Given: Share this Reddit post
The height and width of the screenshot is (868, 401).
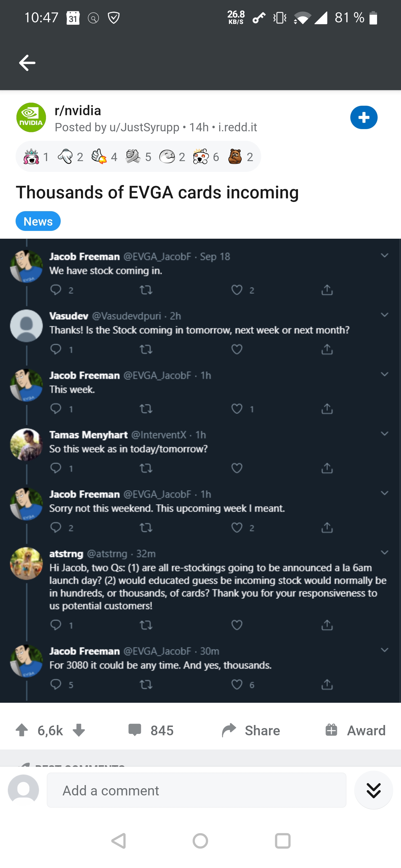Looking at the screenshot, I should [251, 730].
